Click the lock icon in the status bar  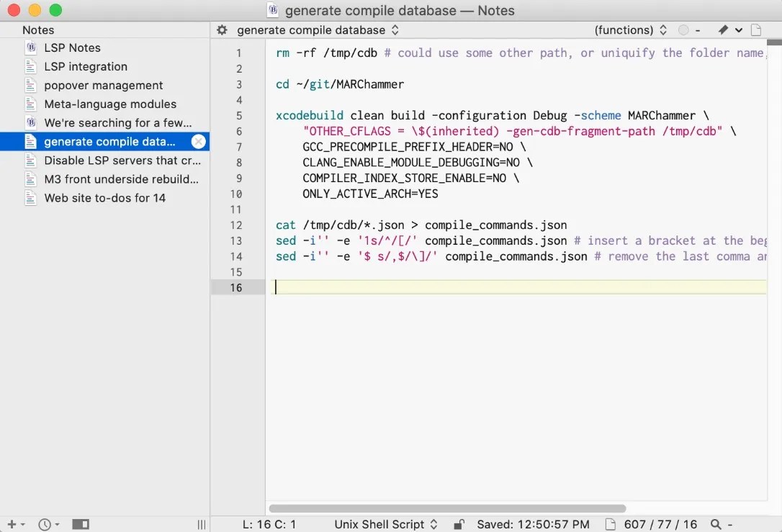(x=459, y=524)
